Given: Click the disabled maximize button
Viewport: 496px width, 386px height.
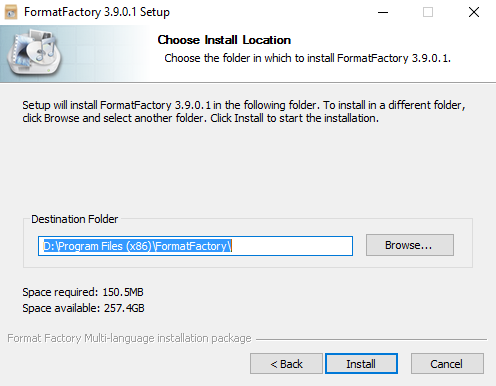Looking at the screenshot, I should point(428,12).
